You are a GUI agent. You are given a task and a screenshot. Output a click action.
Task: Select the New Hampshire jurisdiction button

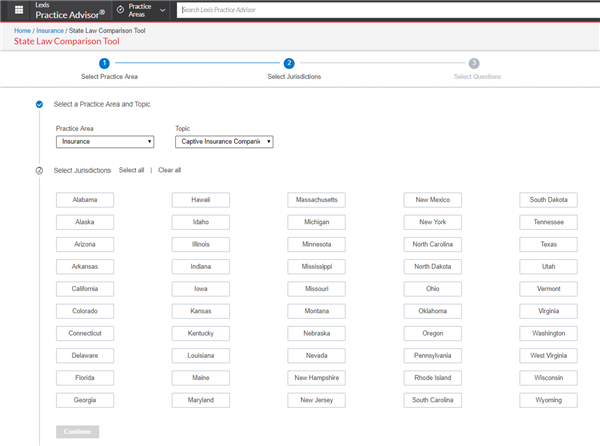tap(317, 378)
